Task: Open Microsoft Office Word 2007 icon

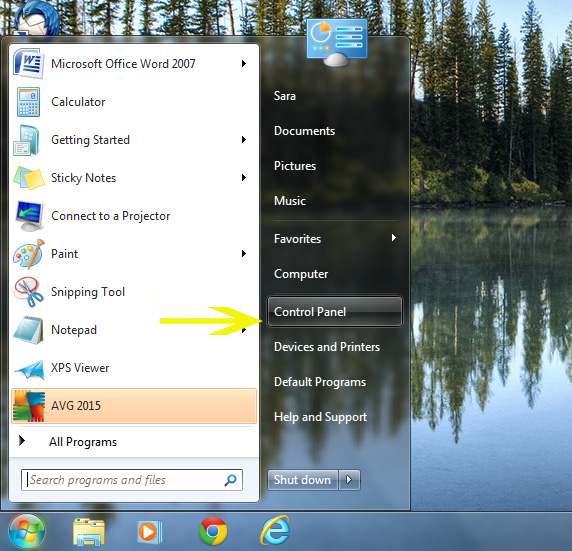Action: point(28,63)
